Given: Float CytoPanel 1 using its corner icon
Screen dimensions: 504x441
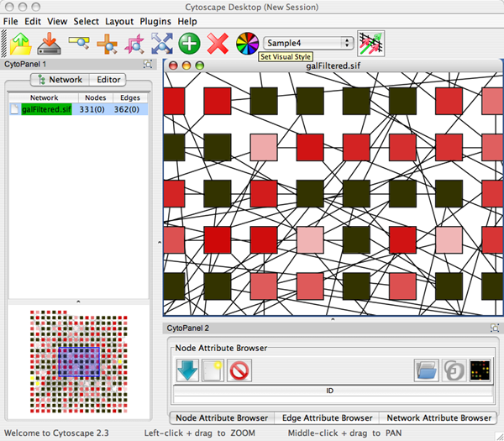Looking at the screenshot, I should pyautogui.click(x=148, y=64).
